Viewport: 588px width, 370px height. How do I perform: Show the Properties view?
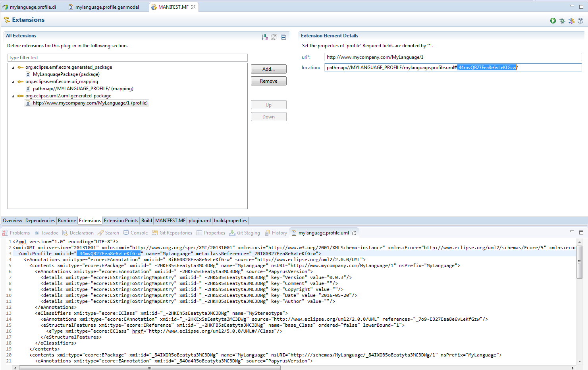pyautogui.click(x=211, y=233)
